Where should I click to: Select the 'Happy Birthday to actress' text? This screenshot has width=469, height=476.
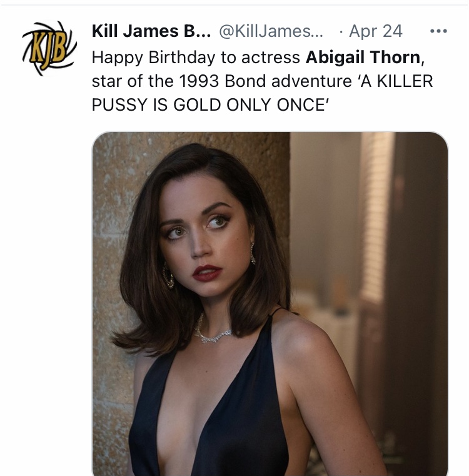[196, 58]
